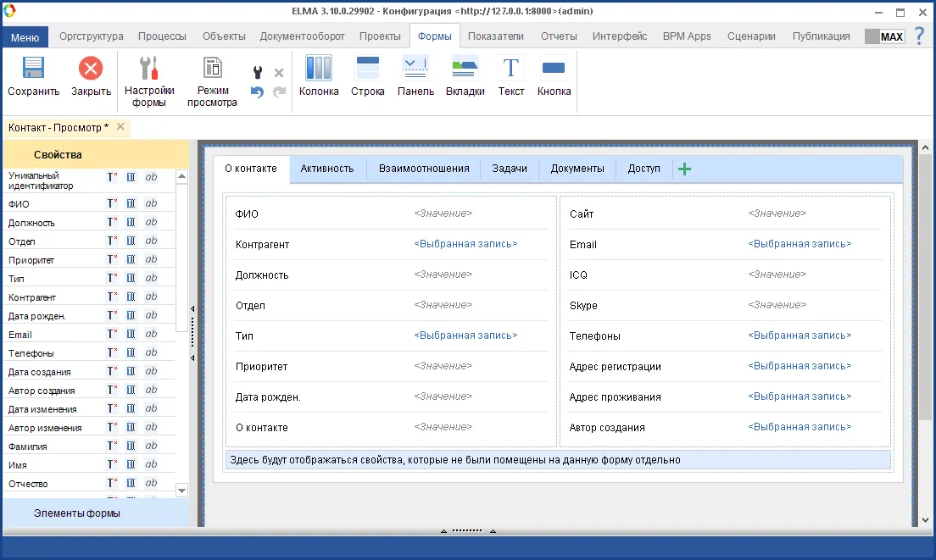Click the Сохранить floppy disk icon

[33, 69]
